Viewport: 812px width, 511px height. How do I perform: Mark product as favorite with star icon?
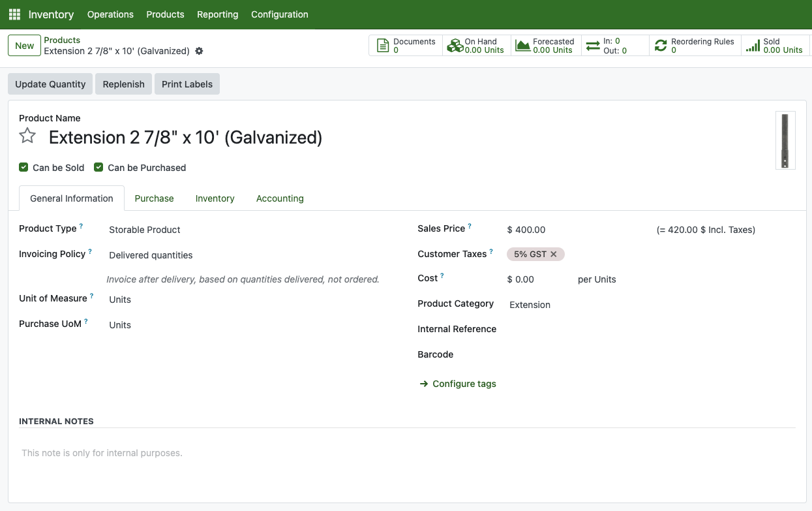tap(27, 136)
